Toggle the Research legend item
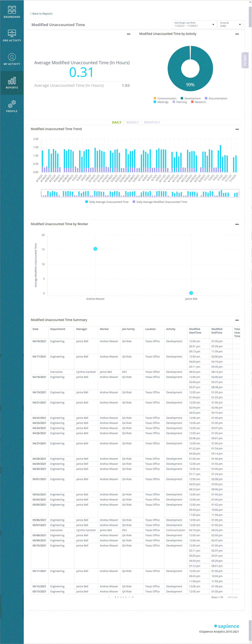 click(199, 102)
